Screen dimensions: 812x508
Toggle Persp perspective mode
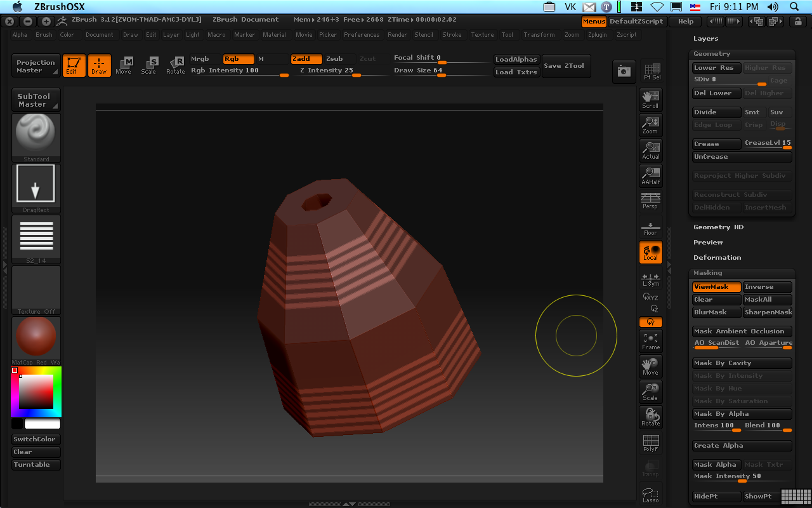pos(650,201)
